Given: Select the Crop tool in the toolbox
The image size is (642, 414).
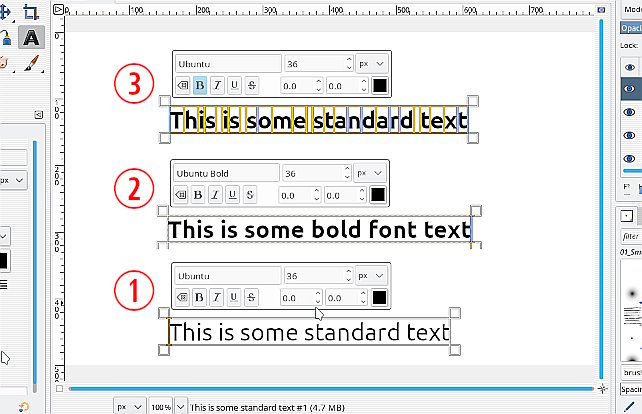Looking at the screenshot, I should tap(30, 11).
